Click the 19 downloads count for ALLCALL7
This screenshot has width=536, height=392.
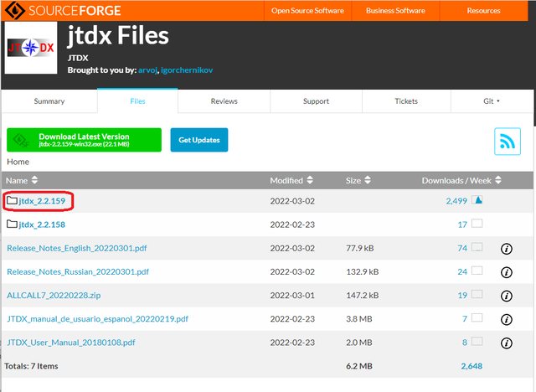462,296
